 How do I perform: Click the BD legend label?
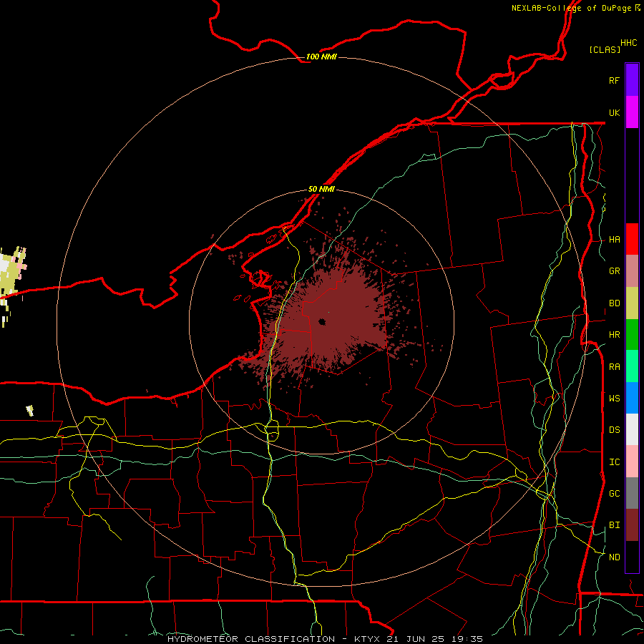pyautogui.click(x=614, y=303)
